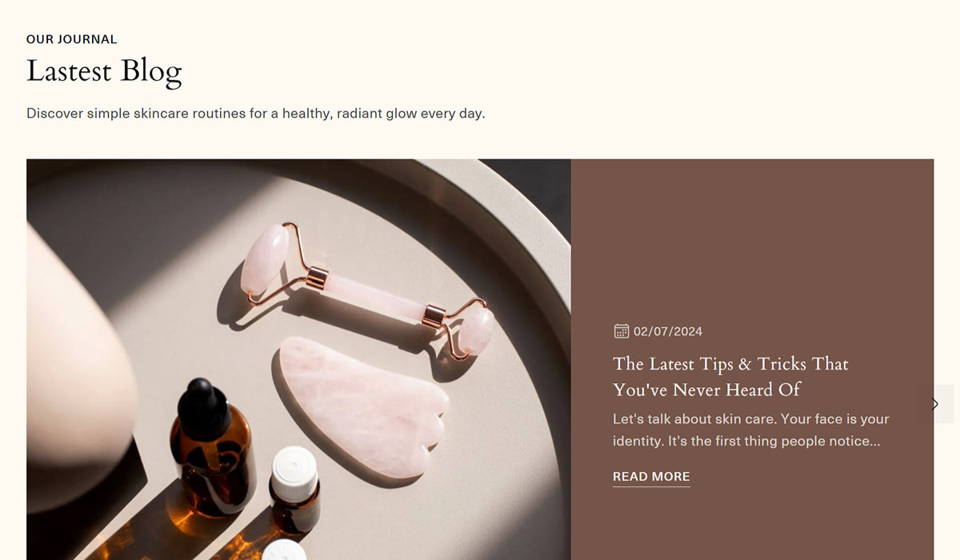Select the 02/07/2024 post date
The width and height of the screenshot is (960, 560).
pyautogui.click(x=668, y=331)
